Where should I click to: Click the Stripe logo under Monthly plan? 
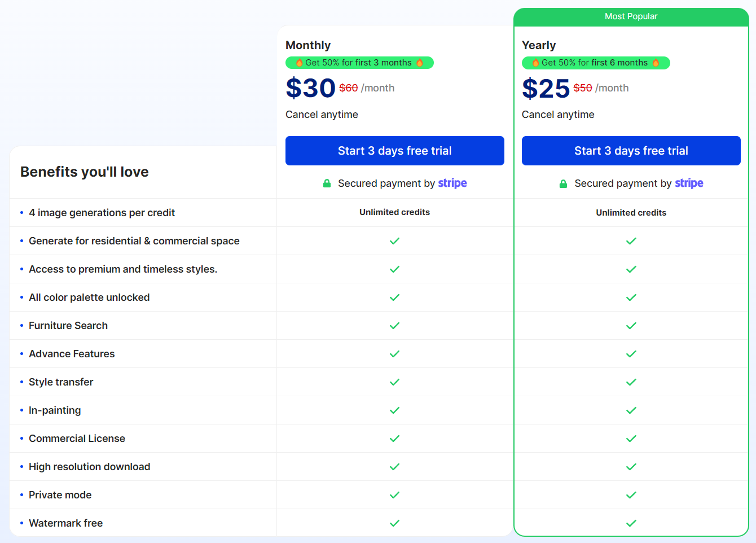pos(452,183)
